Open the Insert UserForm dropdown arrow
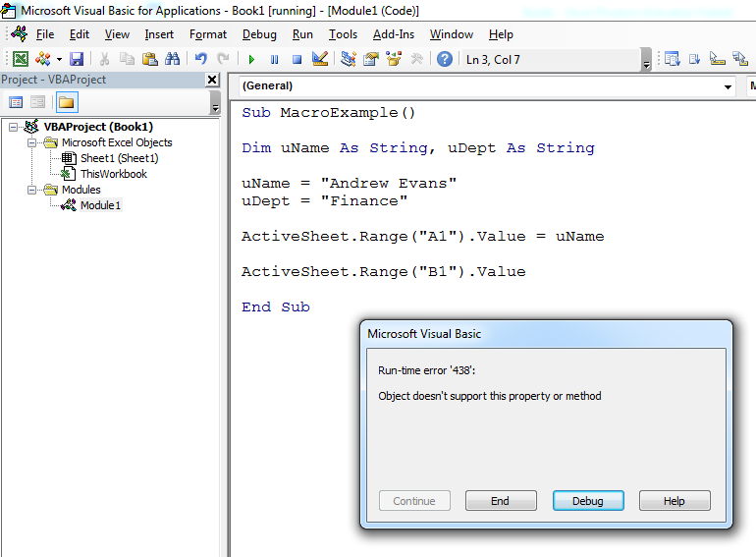756x557 pixels. pyautogui.click(x=59, y=59)
